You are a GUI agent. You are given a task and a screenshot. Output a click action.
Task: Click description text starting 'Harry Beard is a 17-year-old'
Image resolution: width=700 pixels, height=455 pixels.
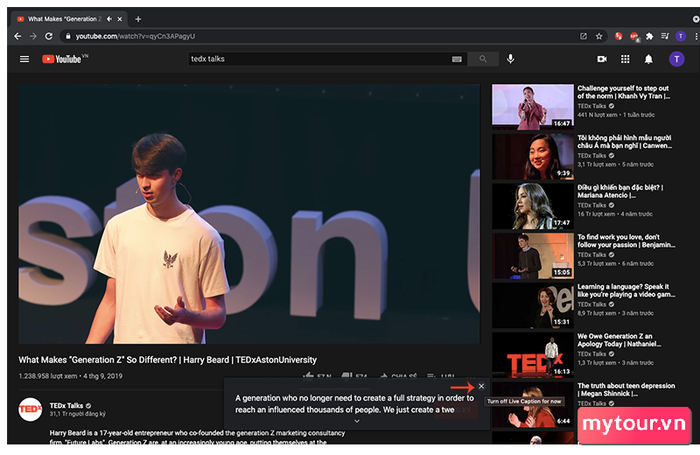click(x=197, y=437)
